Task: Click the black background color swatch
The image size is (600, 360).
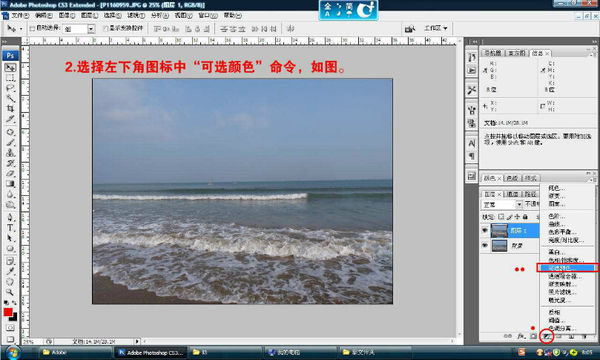Action: 14,318
